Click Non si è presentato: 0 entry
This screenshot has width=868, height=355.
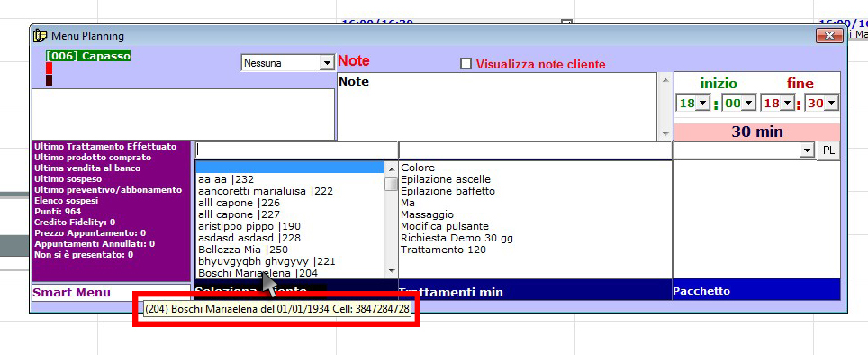tap(84, 255)
